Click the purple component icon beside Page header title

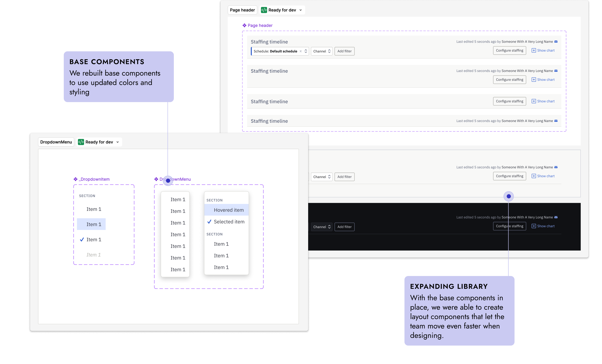(244, 25)
